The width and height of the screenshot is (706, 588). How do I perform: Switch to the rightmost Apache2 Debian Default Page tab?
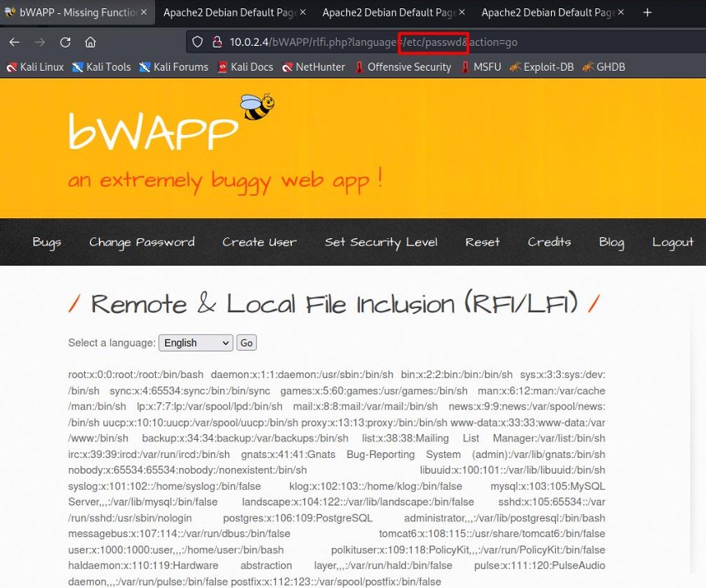pyautogui.click(x=553, y=12)
